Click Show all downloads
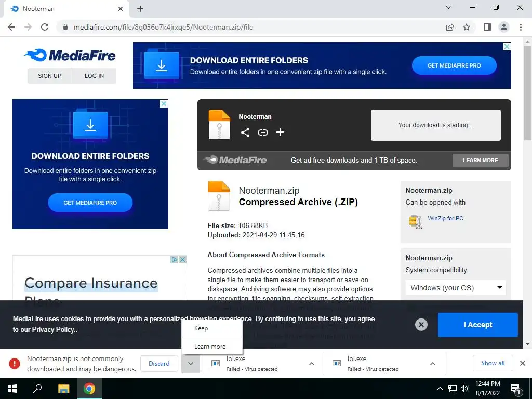Screen dimensions: 532x399 (493, 363)
